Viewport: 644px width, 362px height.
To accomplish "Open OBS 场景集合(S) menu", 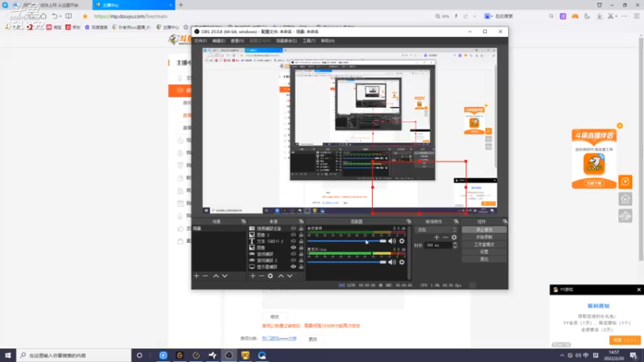I will [287, 41].
